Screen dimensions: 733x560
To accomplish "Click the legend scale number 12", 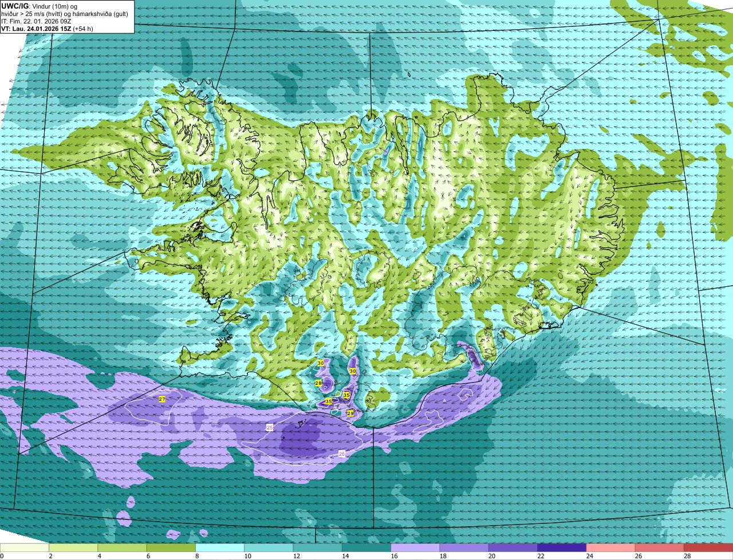I will tap(296, 556).
